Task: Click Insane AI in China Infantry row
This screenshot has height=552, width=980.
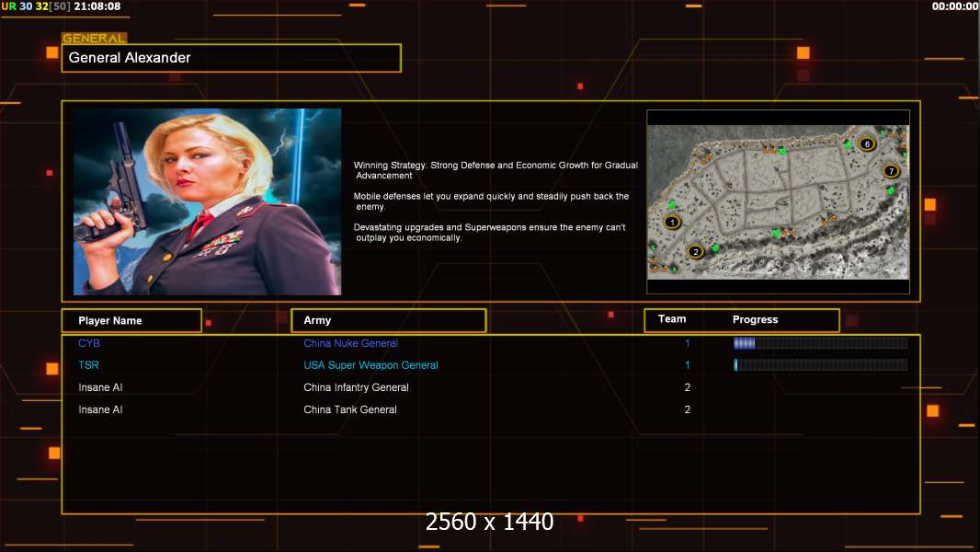Action: click(x=100, y=387)
